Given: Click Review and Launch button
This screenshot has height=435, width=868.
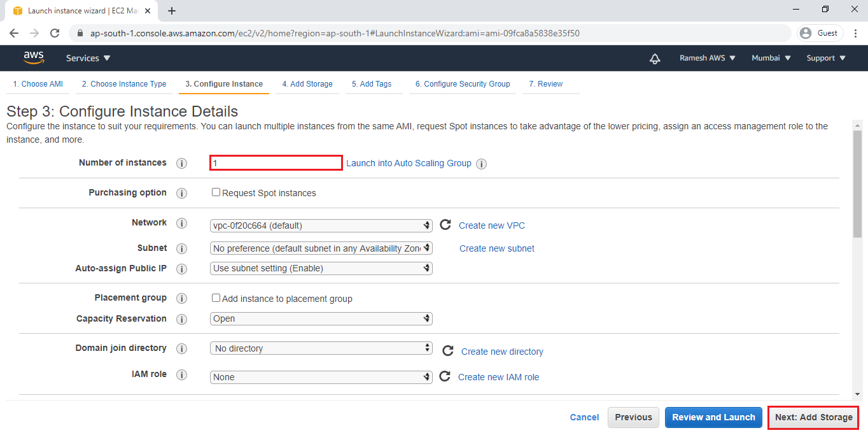Looking at the screenshot, I should tap(713, 417).
